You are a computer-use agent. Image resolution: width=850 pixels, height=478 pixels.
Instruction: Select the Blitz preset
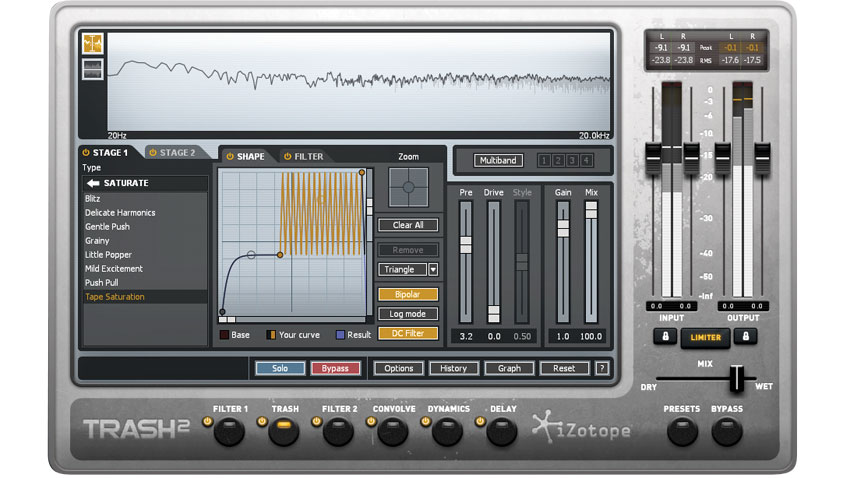click(145, 198)
